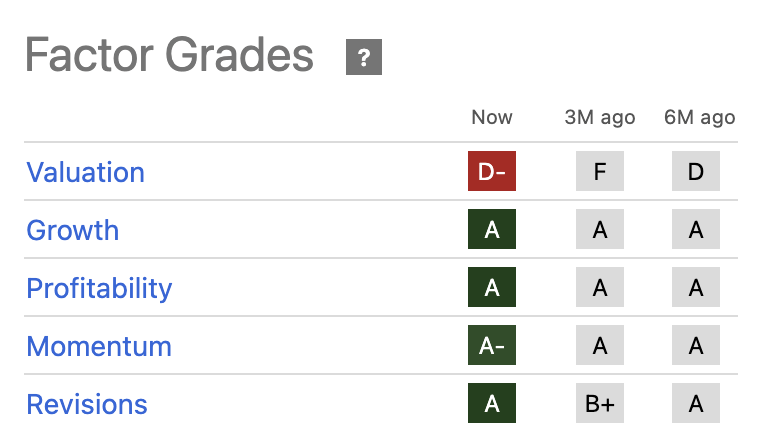The image size is (764, 440).
Task: Click the Valuation D grade from 6M ago
Action: (696, 172)
